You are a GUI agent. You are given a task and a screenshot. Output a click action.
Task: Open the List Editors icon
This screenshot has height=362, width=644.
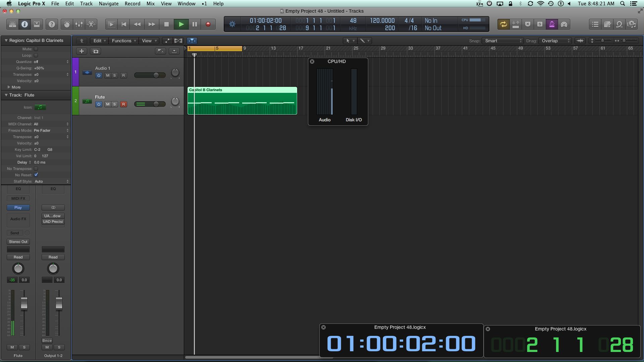coord(595,24)
